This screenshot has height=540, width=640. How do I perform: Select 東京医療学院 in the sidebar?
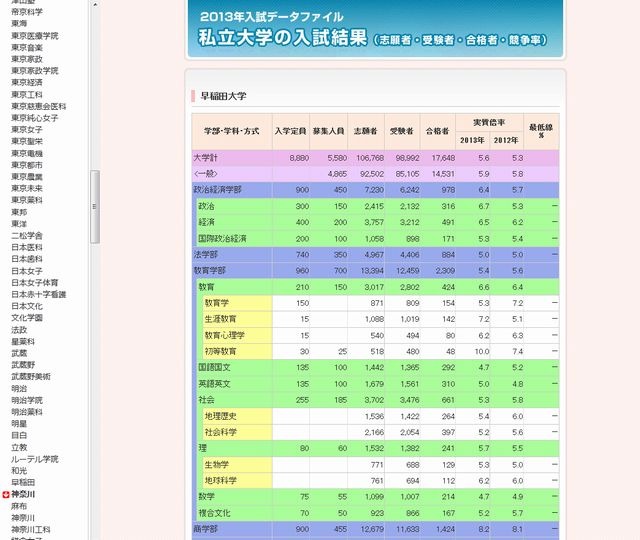[x=35, y=36]
